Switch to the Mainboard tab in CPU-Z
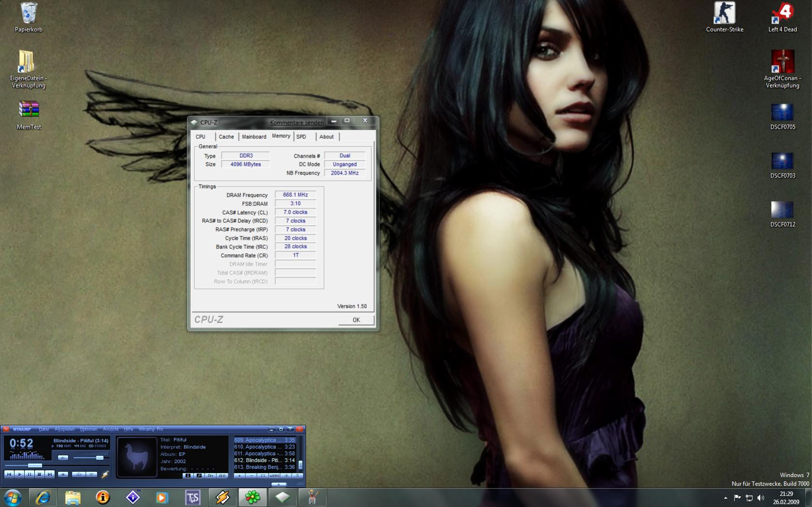This screenshot has height=507, width=812. (254, 137)
